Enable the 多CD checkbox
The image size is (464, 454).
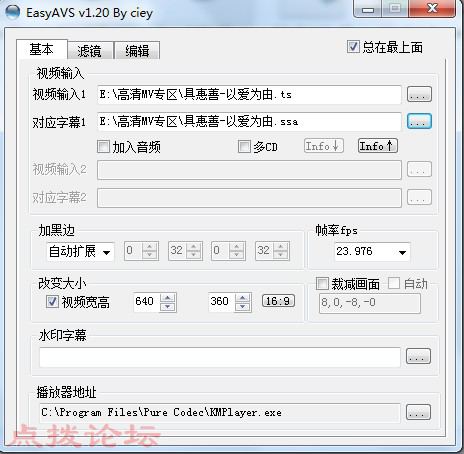click(244, 146)
